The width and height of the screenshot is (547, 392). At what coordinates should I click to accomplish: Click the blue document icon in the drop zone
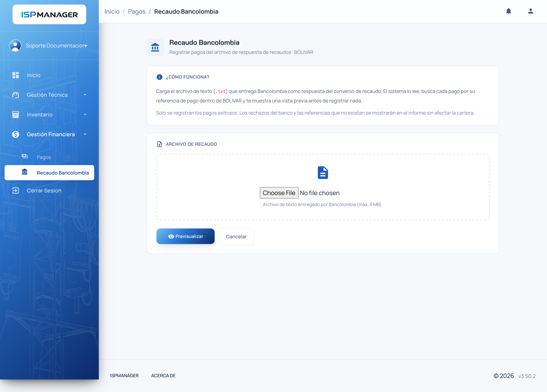(x=323, y=173)
